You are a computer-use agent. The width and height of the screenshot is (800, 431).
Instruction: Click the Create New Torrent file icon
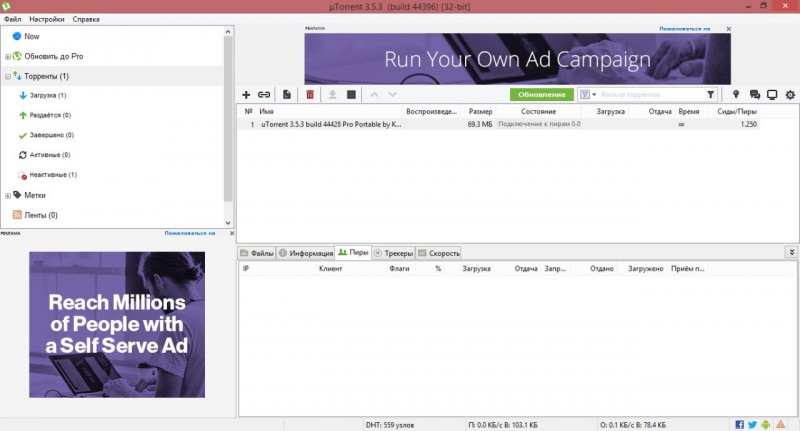[x=287, y=94]
